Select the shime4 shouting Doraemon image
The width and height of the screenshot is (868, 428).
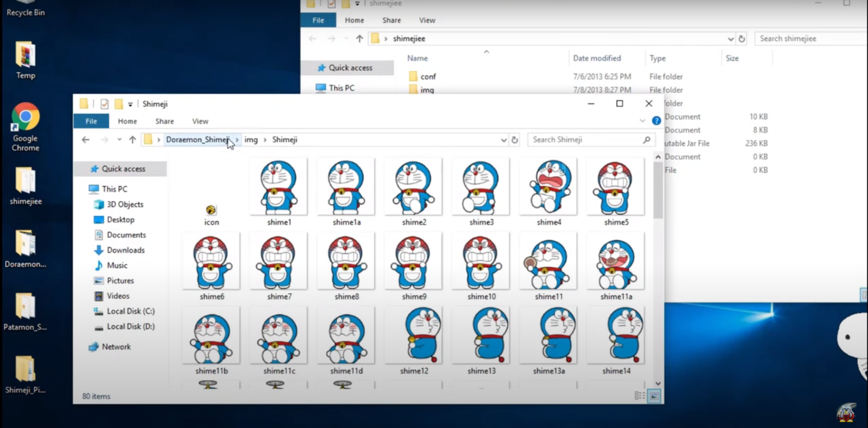coord(549,192)
